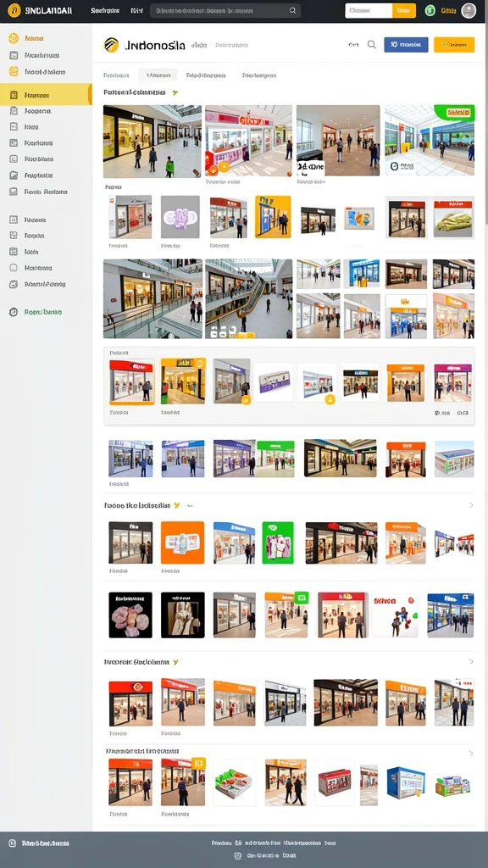This screenshot has width=488, height=868.
Task: Click the green circular icon beside the avatar
Action: coord(430,10)
